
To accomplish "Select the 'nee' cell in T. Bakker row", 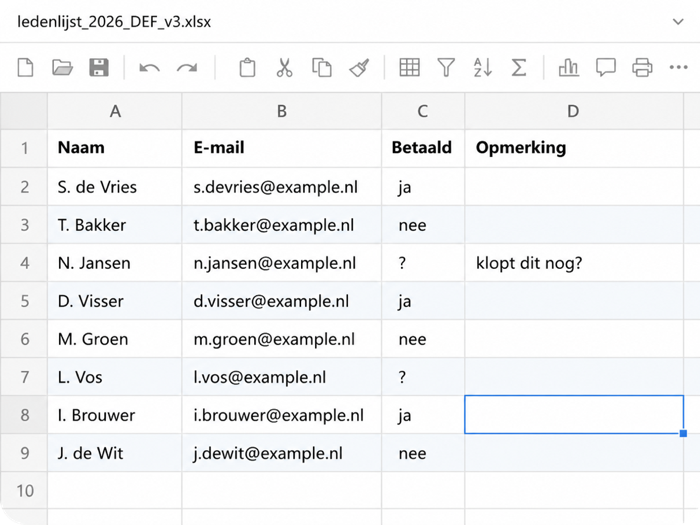I will coord(423,225).
